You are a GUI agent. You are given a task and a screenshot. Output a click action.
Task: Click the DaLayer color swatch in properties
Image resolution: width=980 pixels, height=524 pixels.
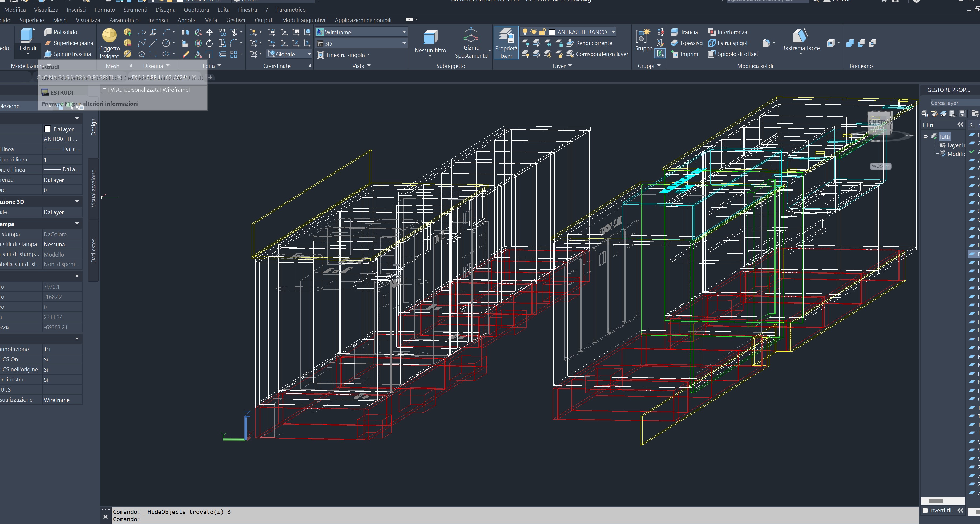[x=47, y=129]
